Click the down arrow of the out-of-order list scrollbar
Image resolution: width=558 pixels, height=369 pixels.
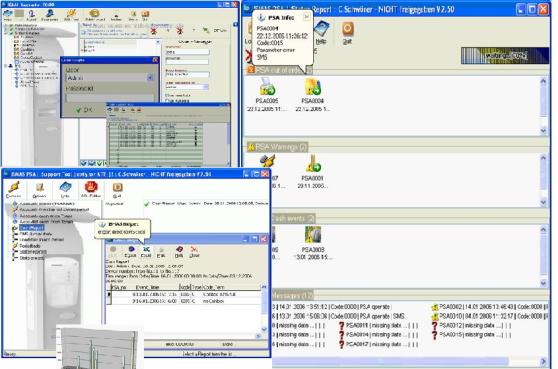tap(543, 131)
